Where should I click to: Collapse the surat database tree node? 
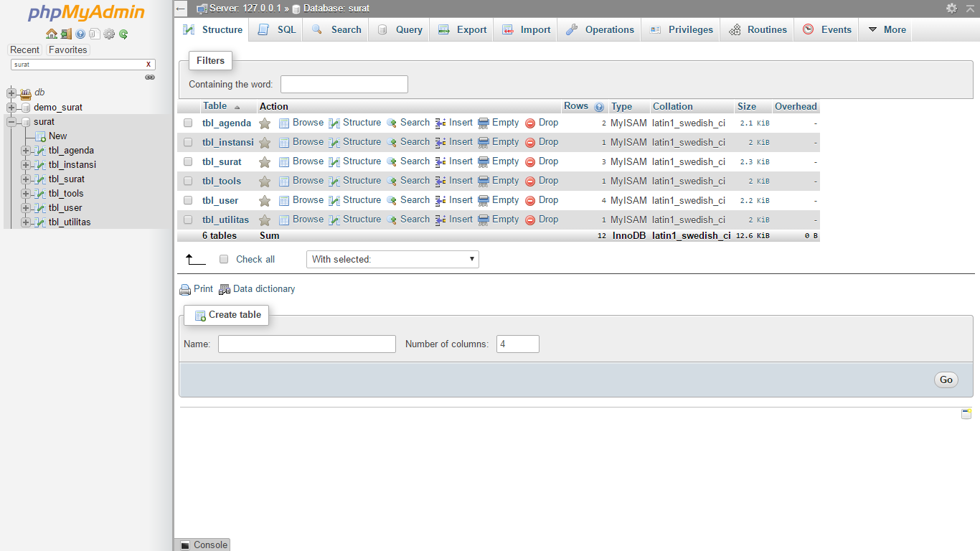(11, 122)
